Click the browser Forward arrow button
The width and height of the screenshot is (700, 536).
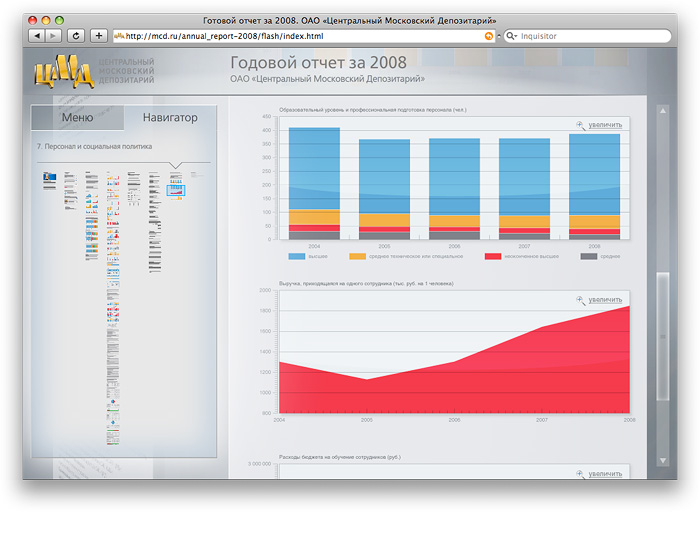(53, 35)
